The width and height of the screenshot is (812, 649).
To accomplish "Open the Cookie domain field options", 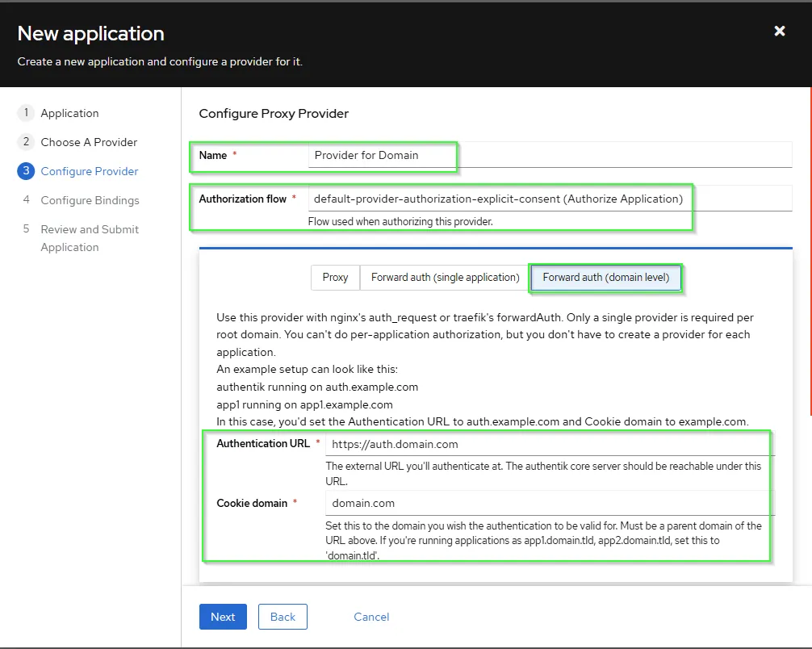I will pyautogui.click(x=549, y=502).
